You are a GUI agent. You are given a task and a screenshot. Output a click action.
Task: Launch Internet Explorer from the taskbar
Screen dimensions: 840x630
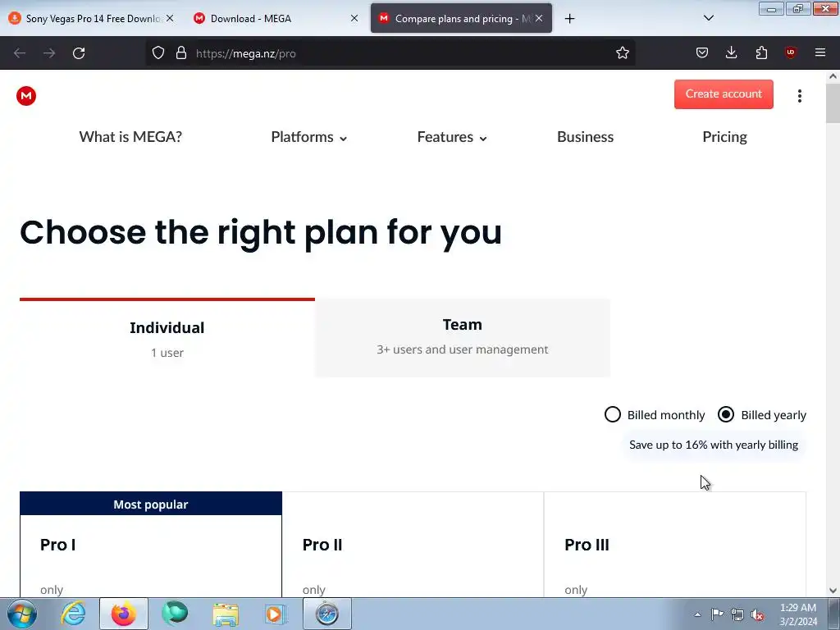tap(73, 614)
